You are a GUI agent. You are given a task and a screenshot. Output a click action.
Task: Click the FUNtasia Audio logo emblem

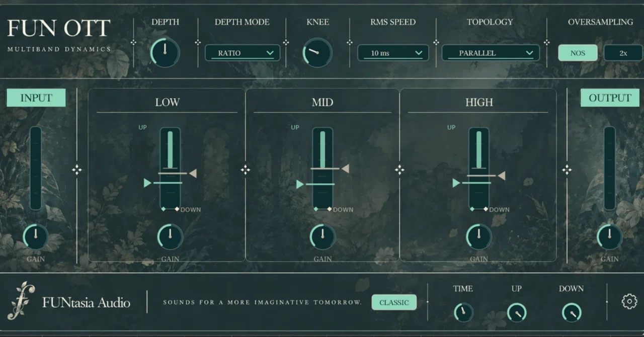pos(21,301)
